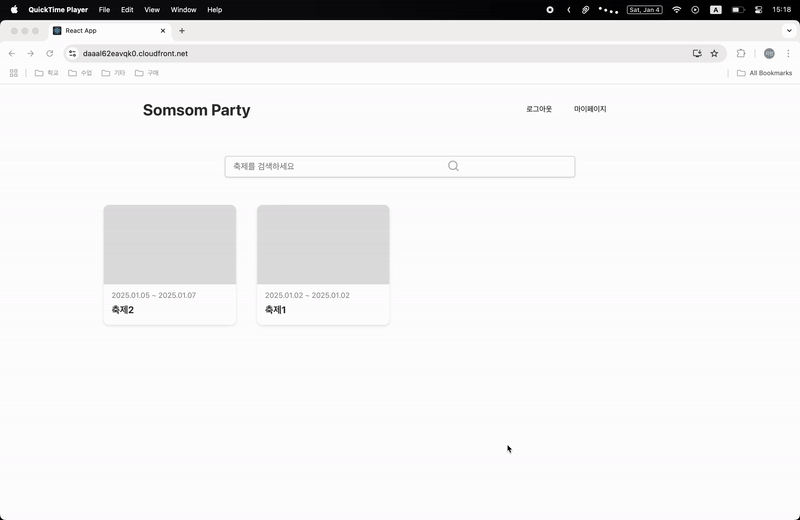Open Control Center icon in menu bar
Viewport: 800px width, 520px height.
(758, 10)
